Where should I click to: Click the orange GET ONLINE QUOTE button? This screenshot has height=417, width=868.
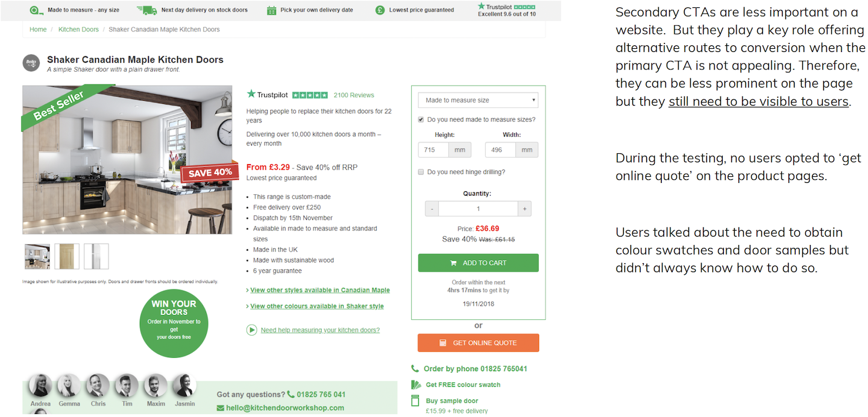pos(478,343)
